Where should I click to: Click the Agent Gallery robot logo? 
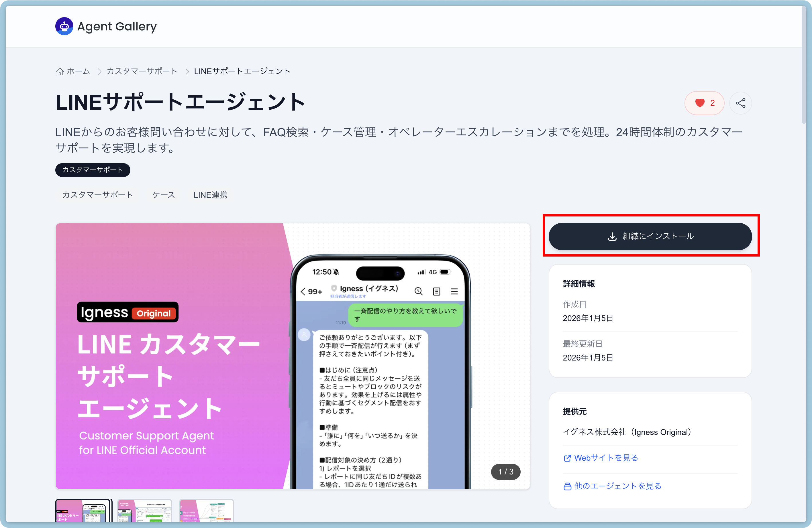click(64, 26)
